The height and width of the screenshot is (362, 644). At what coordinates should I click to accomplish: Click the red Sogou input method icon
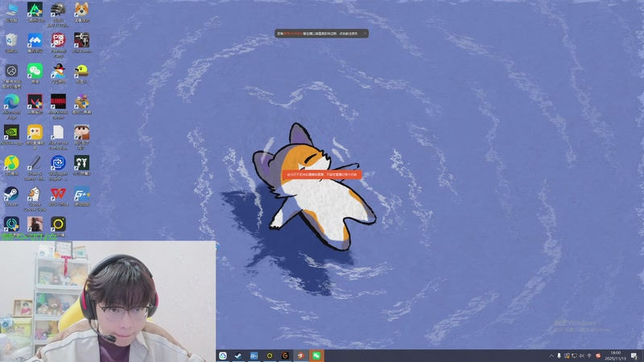pos(598,356)
